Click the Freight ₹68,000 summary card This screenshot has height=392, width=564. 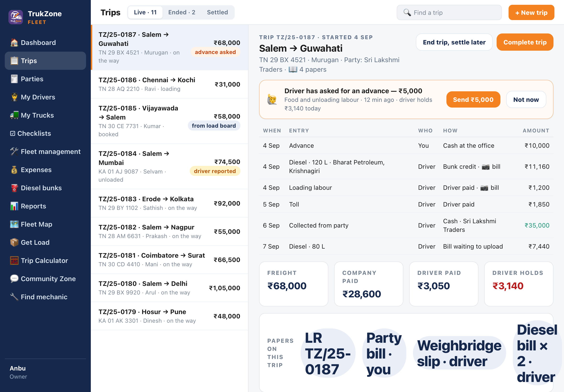tap(294, 284)
